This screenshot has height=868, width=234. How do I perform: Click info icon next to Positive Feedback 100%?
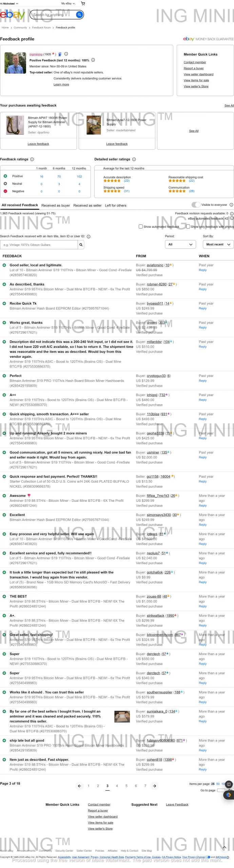tap(93, 60)
